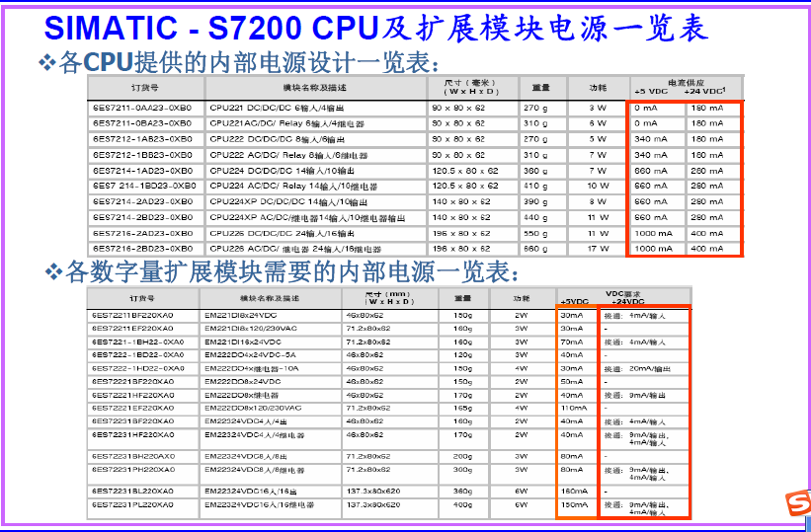Click order number 6ES72231PH220XA0

coord(133,470)
